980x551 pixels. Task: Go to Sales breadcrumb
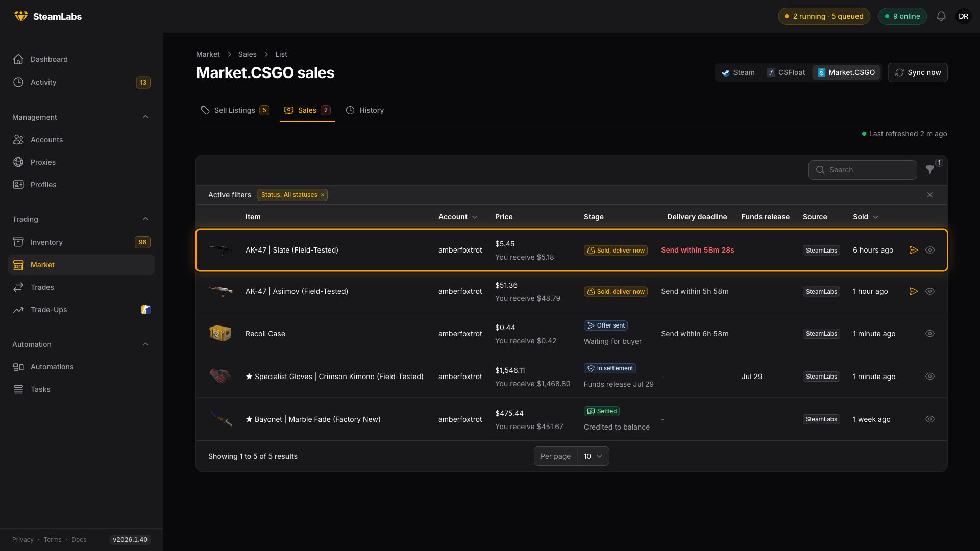tap(248, 54)
